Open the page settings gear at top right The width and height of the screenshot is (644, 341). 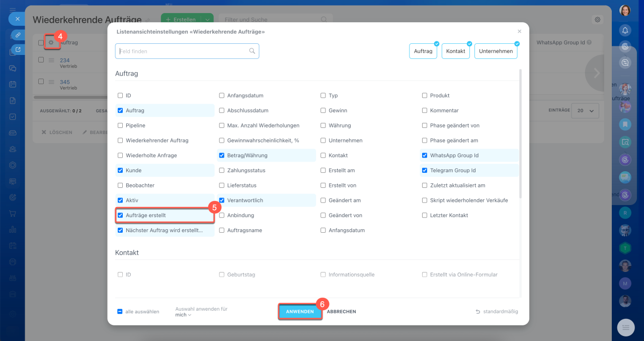point(598,20)
